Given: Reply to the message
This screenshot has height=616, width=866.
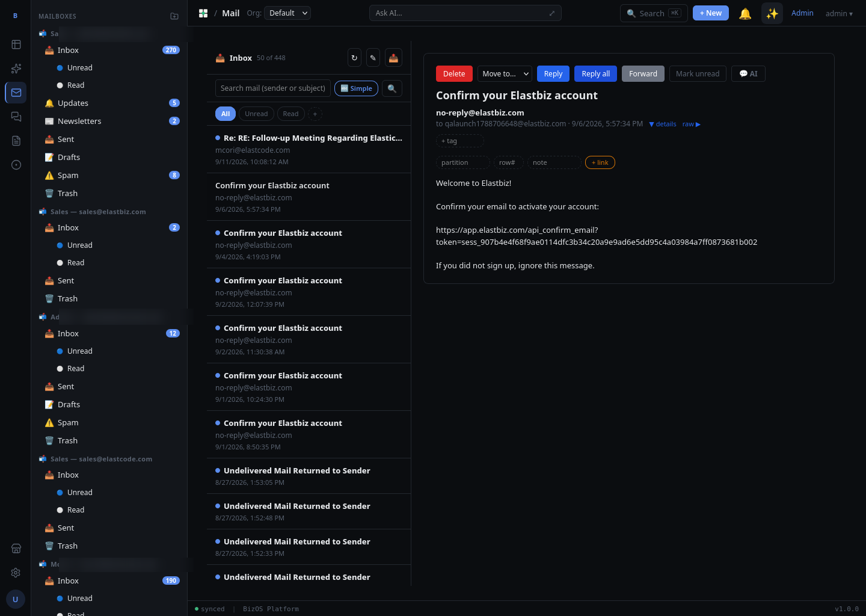Looking at the screenshot, I should (x=553, y=73).
